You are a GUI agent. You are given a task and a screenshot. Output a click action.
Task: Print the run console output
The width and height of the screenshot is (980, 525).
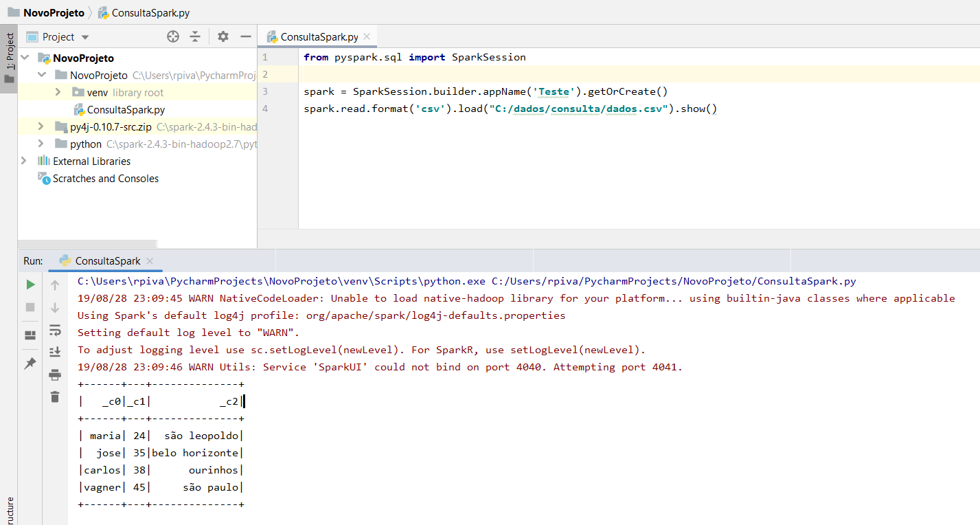pos(54,375)
